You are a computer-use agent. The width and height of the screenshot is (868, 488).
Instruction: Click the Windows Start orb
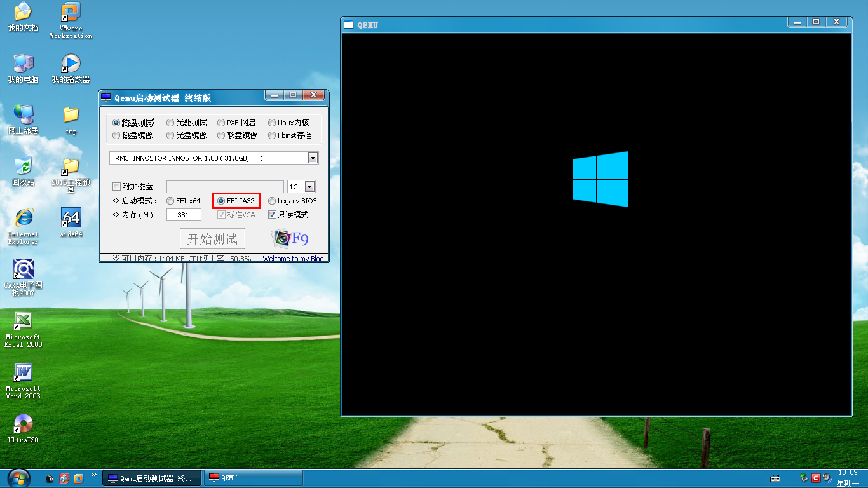point(19,478)
